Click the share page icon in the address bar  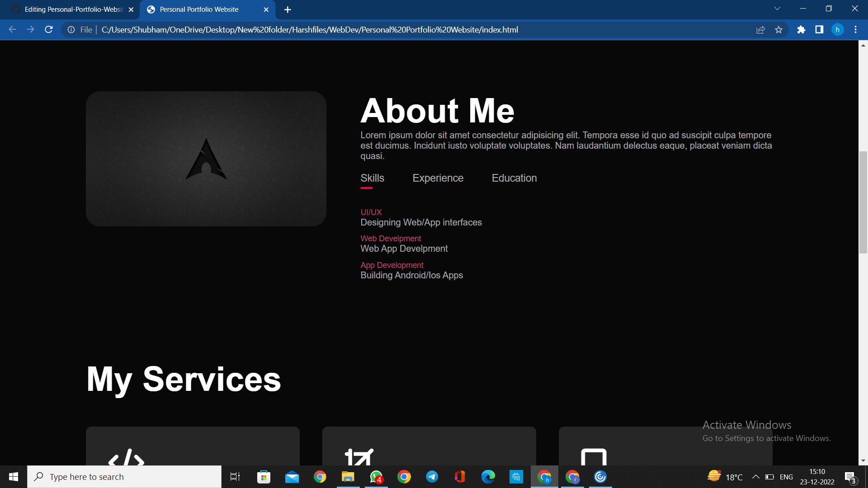(x=760, y=30)
